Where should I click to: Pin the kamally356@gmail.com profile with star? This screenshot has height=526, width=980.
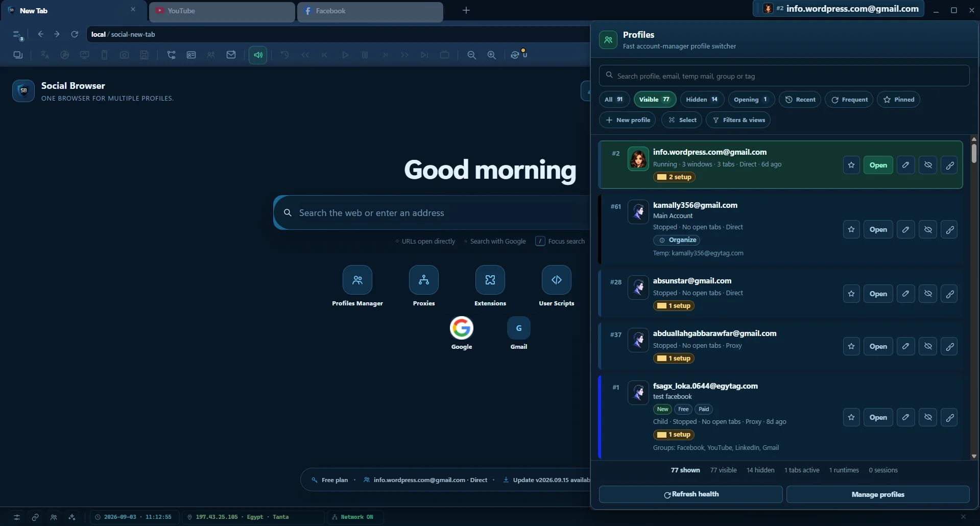pyautogui.click(x=851, y=229)
